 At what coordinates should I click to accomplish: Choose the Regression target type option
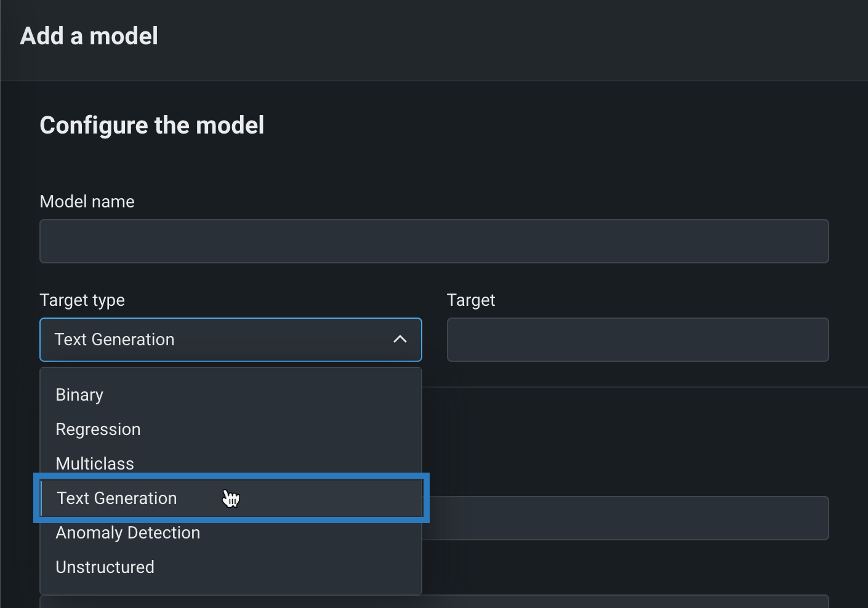point(98,430)
